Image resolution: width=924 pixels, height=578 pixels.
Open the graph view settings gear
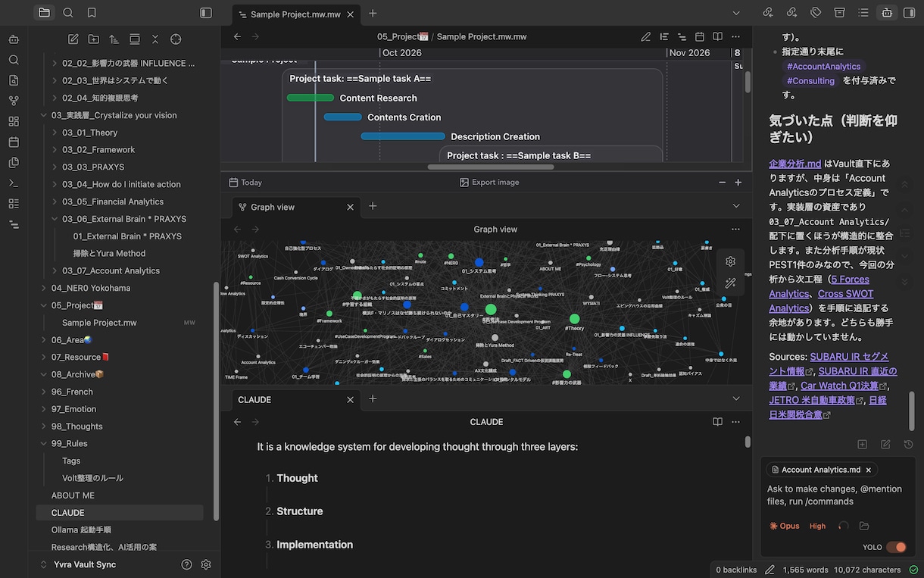tap(730, 261)
